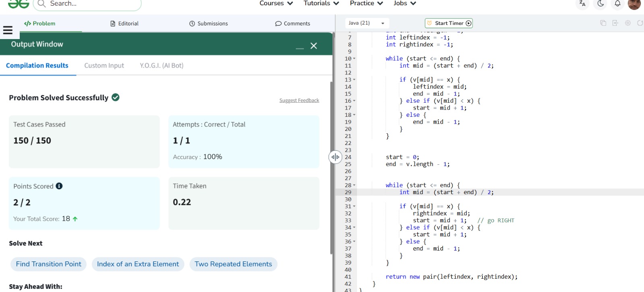644x292 pixels.
Task: Open the Suggest Feedback link
Action: point(299,100)
